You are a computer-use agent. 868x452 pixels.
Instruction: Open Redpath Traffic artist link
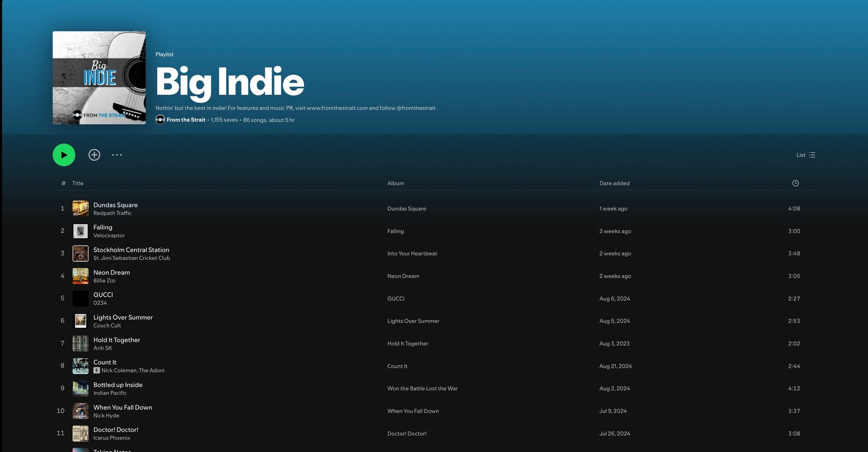tap(112, 213)
